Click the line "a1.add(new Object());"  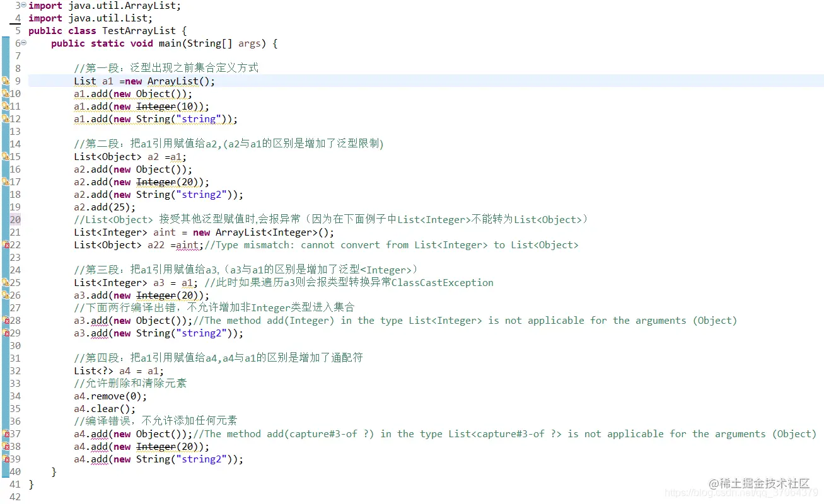point(133,94)
